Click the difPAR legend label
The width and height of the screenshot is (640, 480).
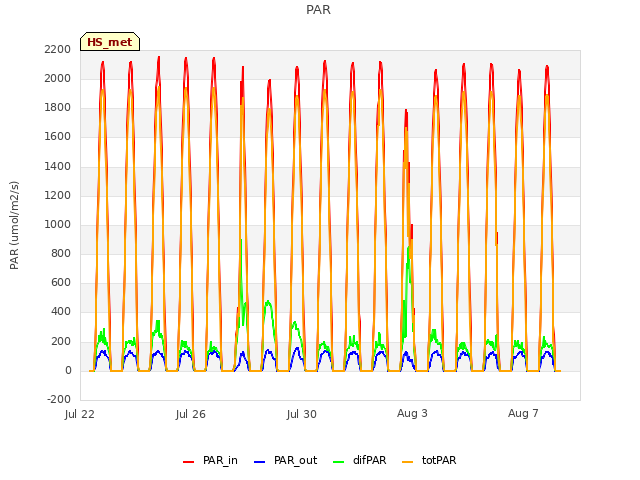point(369,460)
